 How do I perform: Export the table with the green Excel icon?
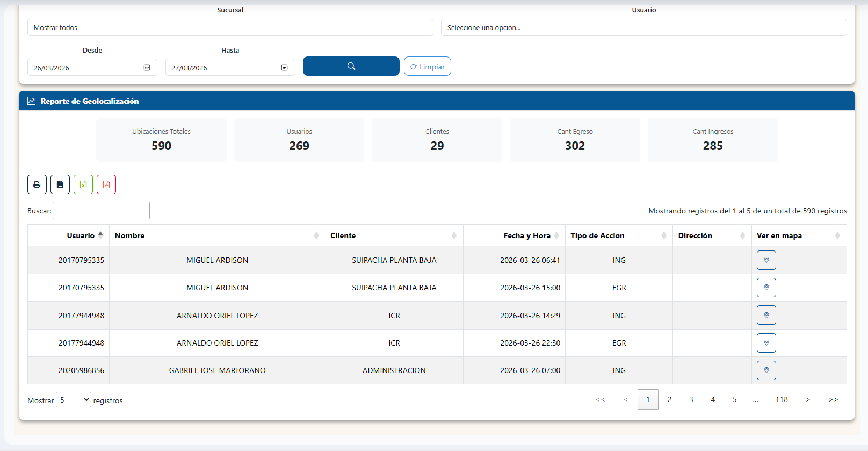click(83, 184)
